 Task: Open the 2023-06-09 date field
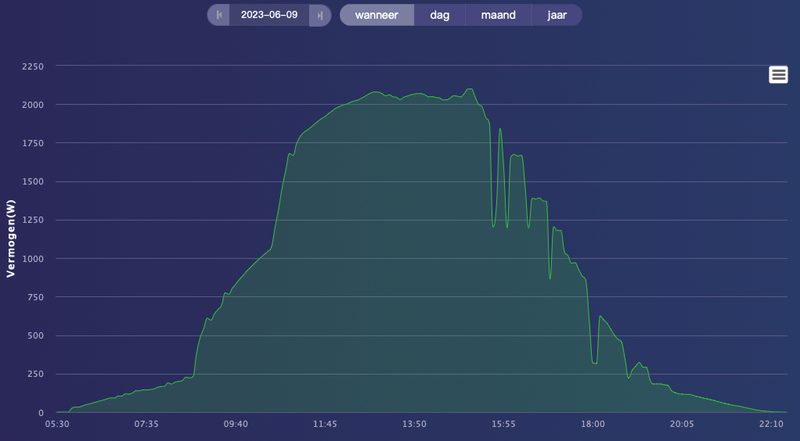[269, 15]
